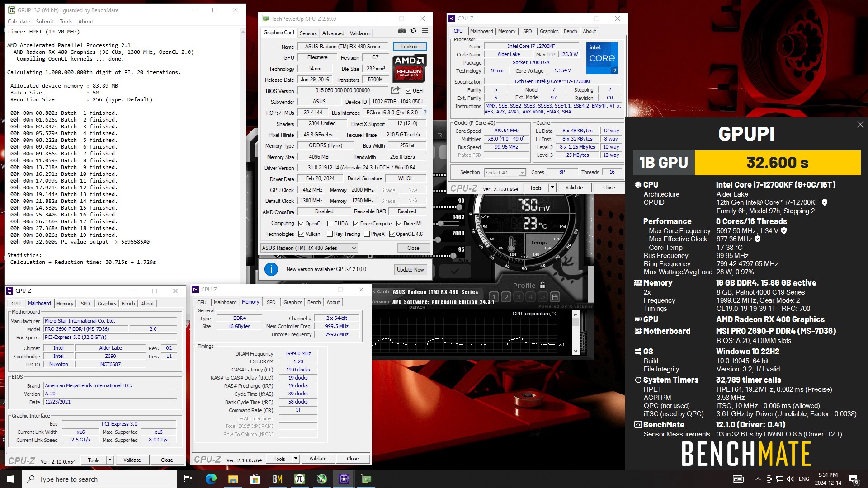Screen dimensions: 868x488
Task: Switch to BenchMate via BM taskbar icon
Action: (x=277, y=479)
